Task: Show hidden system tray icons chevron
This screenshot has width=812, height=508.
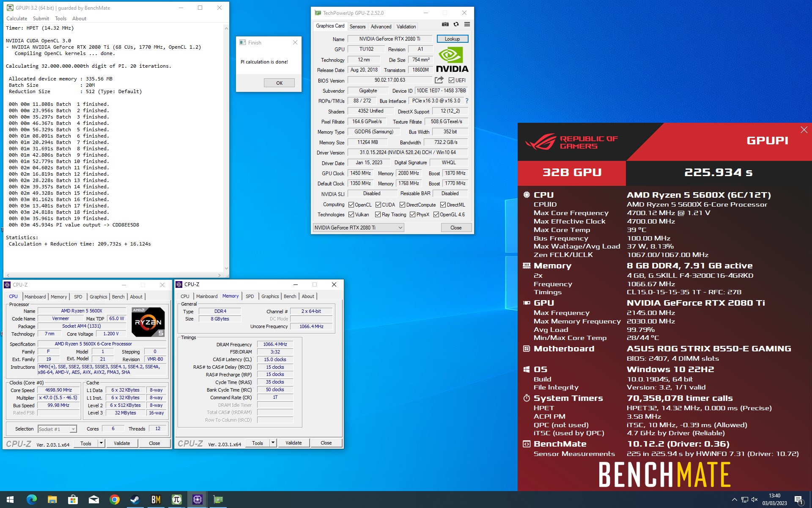Action: click(x=734, y=500)
